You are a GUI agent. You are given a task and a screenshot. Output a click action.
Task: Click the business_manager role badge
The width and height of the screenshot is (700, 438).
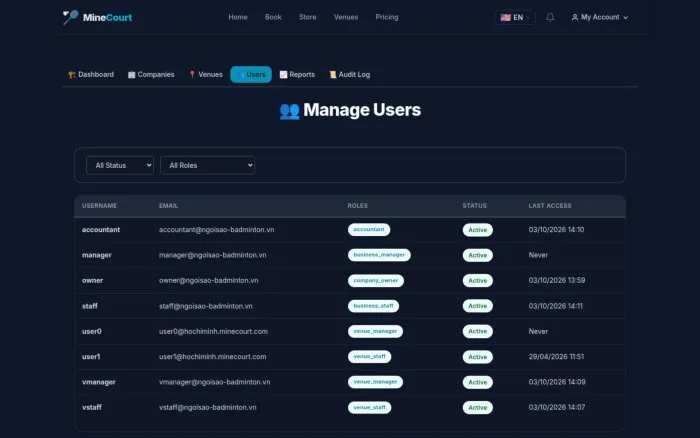379,255
